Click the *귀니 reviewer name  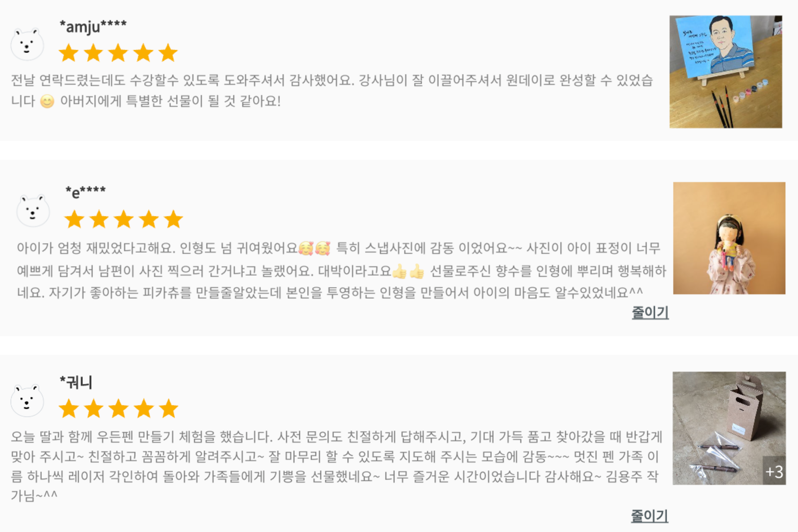tap(76, 382)
